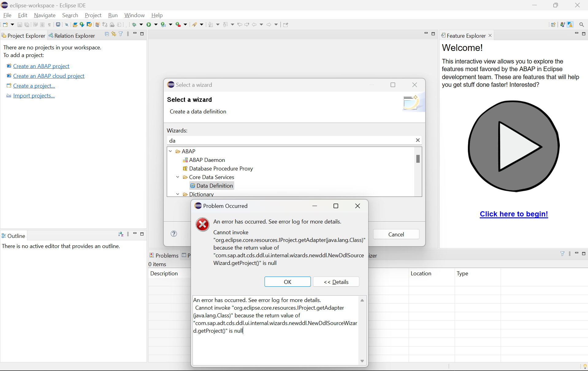Click the Debug bug icon in the toolbar
Screen dimensions: 588x371
pyautogui.click(x=134, y=25)
